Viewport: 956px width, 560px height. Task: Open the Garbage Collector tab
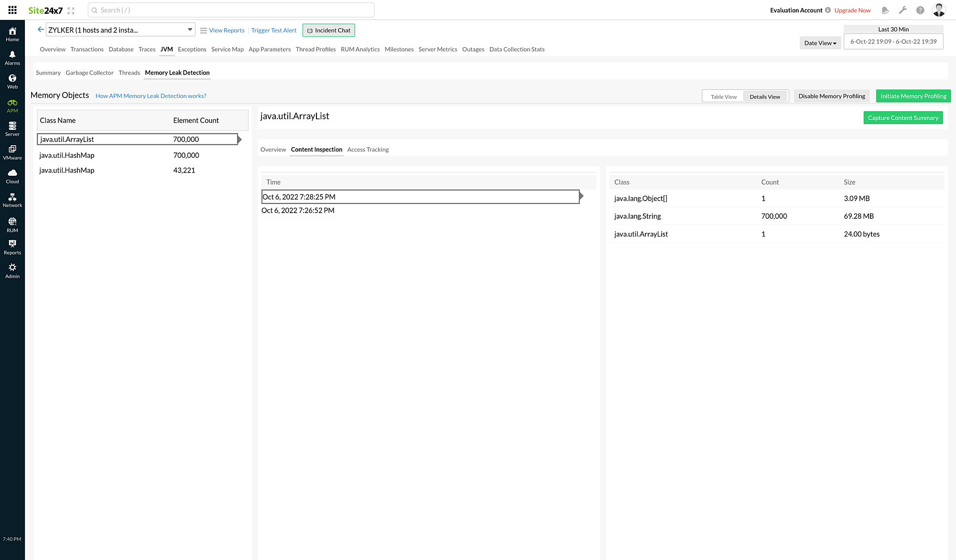click(89, 73)
